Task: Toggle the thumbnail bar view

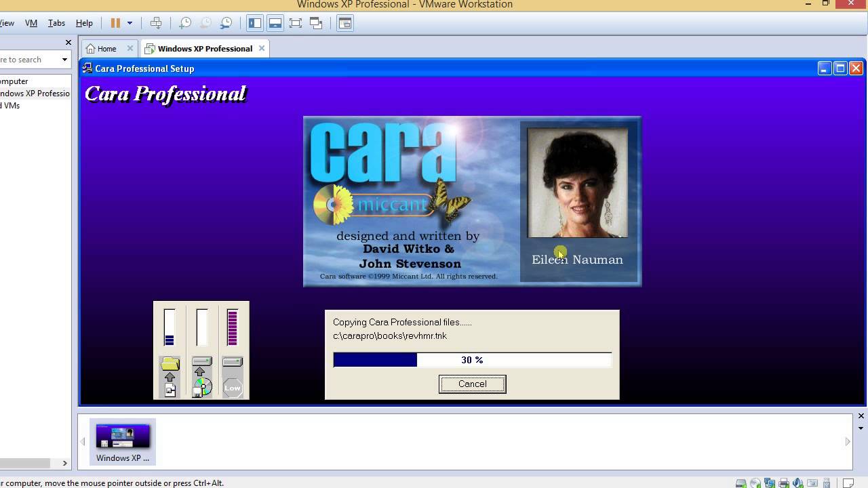Action: point(275,23)
